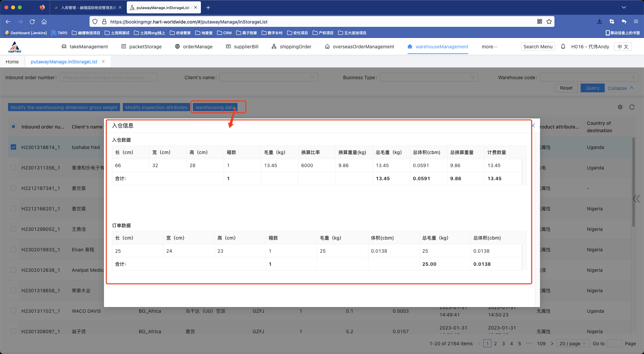This screenshot has width=644, height=354.
Task: Switch to the Home tab
Action: (12, 62)
